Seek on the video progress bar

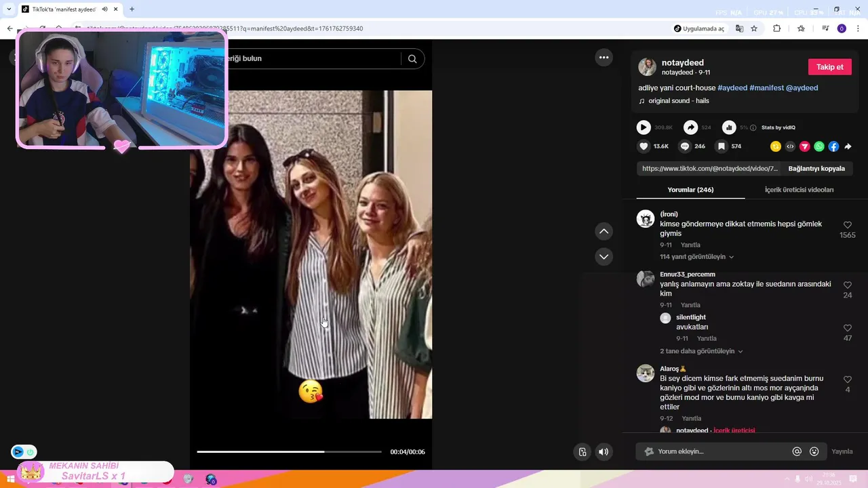(289, 451)
